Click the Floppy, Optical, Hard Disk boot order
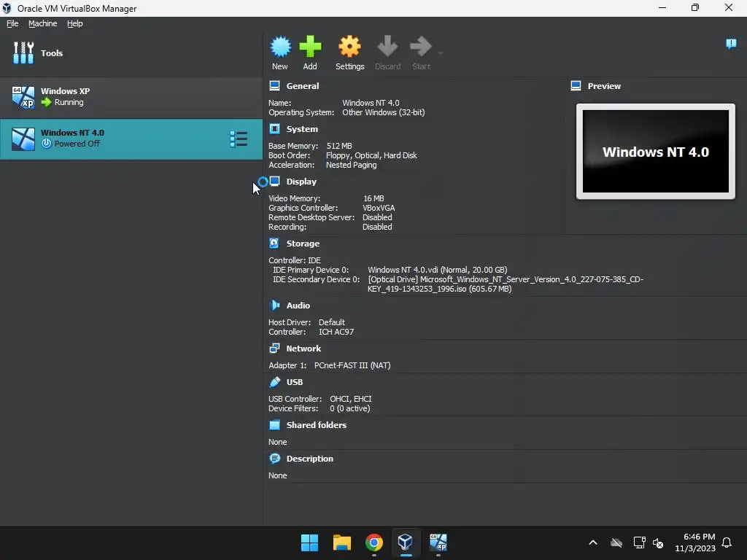 (371, 155)
